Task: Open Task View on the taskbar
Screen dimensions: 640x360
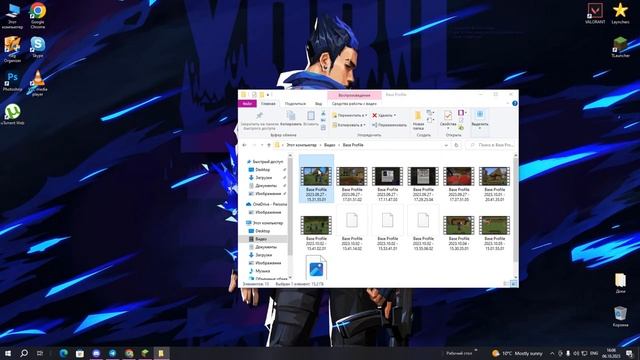Action: point(40,353)
